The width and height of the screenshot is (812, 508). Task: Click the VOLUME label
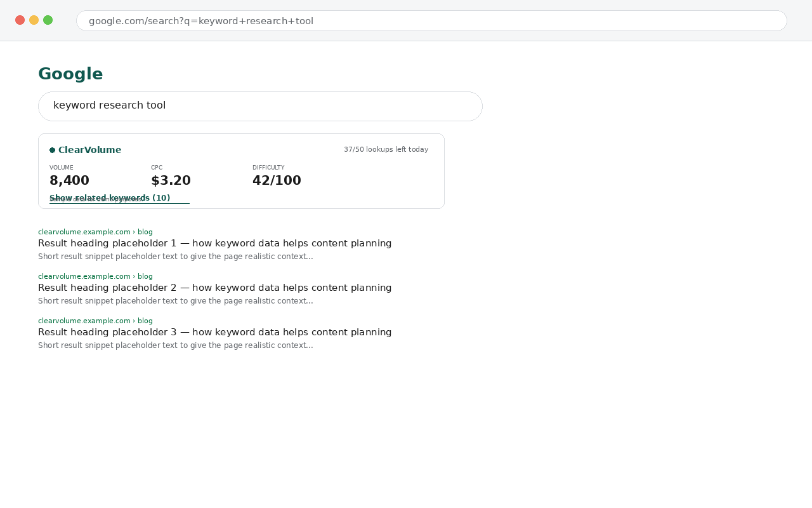(62, 168)
